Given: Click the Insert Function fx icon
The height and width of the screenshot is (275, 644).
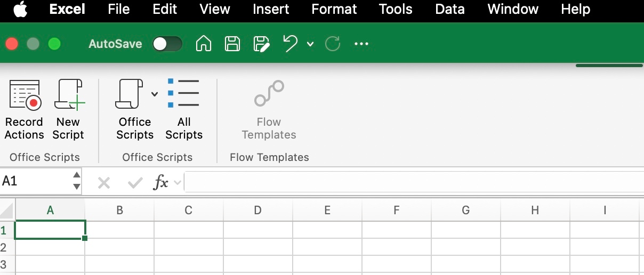Looking at the screenshot, I should point(160,183).
